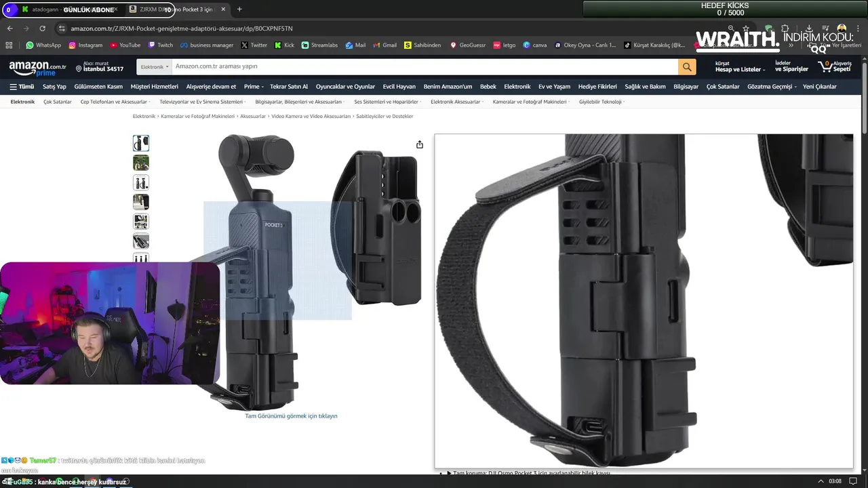Viewport: 868px width, 488px height.
Task: Expand the Gözatma Geçmişi dropdown
Action: pyautogui.click(x=771, y=87)
